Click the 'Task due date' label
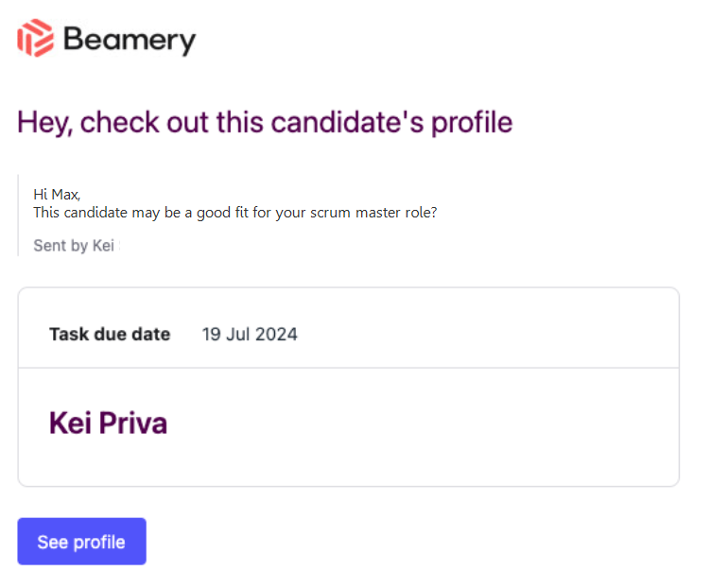Viewport: 711px width, 588px height. click(110, 334)
